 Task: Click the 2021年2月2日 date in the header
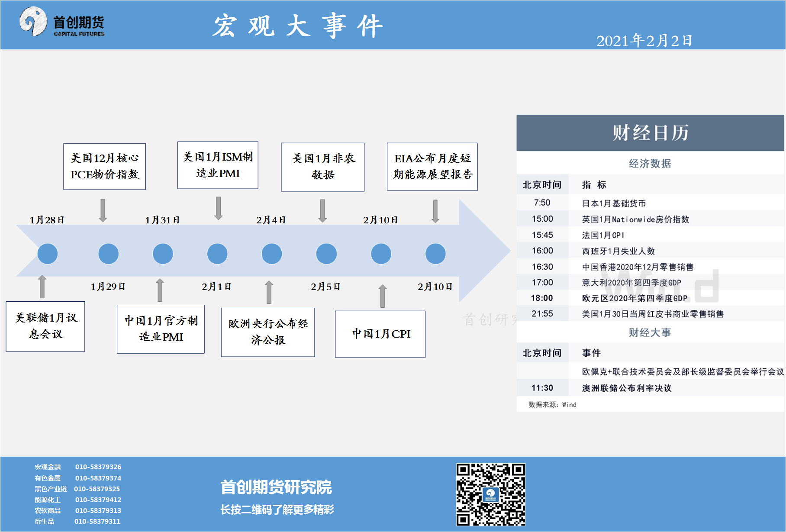click(x=644, y=41)
